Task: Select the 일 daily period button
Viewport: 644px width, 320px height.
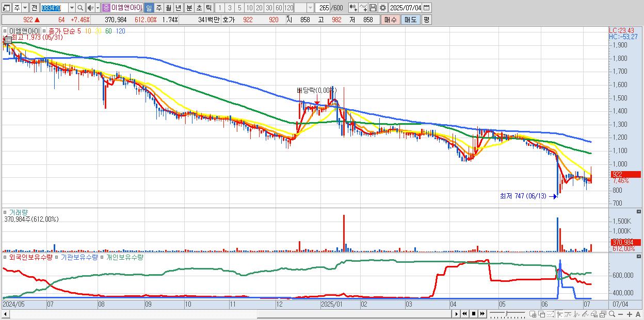Action: tap(149, 8)
